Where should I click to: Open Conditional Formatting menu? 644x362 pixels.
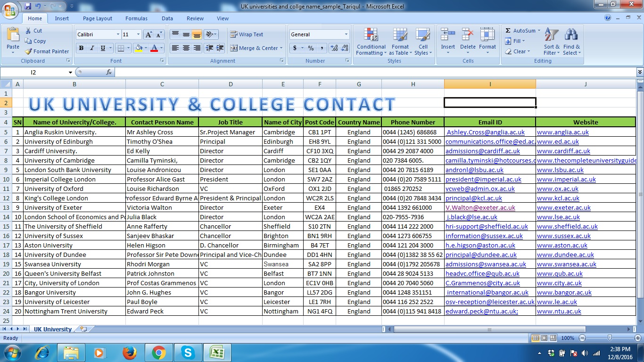pos(371,41)
